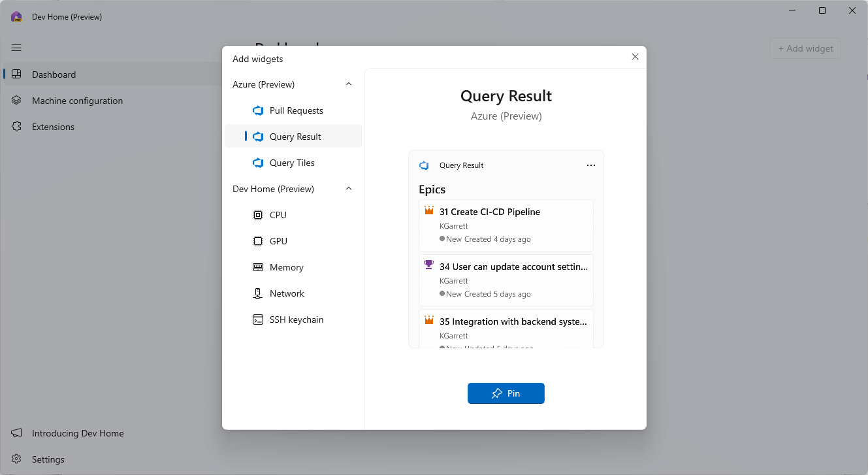868x475 pixels.
Task: Select the Memory widget
Action: coord(293,267)
